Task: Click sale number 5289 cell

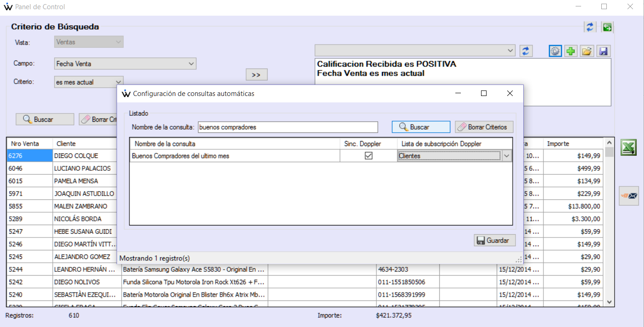Action: point(30,219)
